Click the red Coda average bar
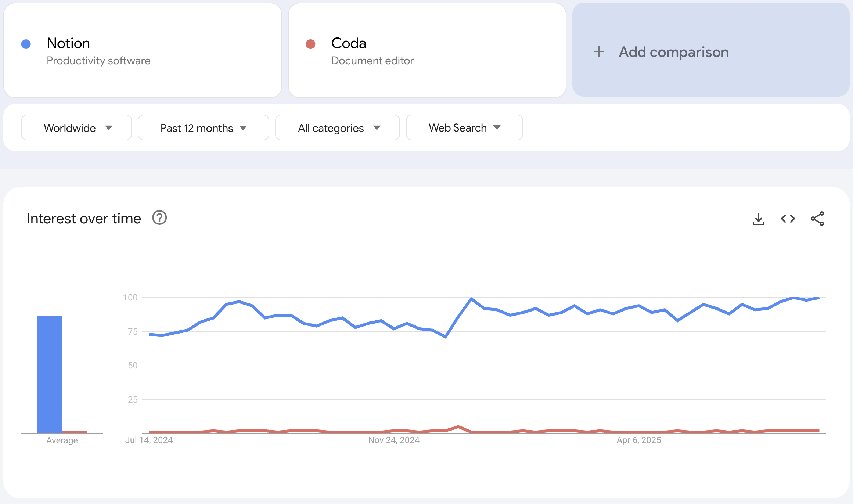 [75, 432]
